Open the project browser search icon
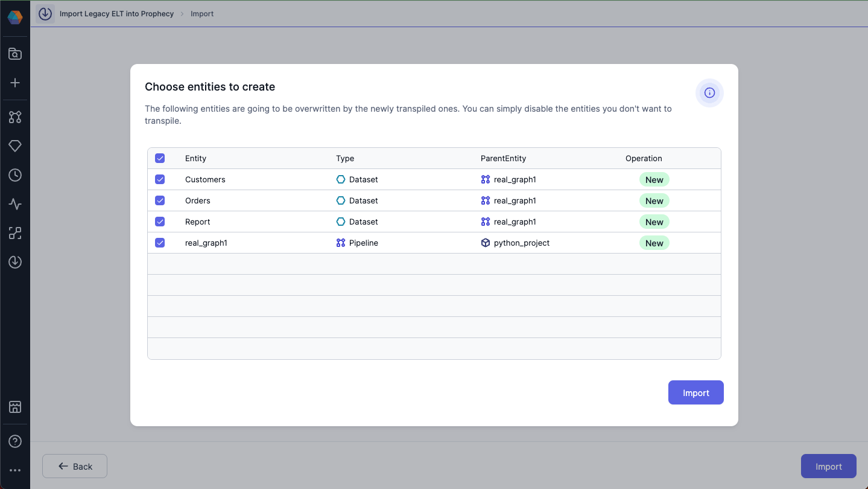The image size is (868, 489). 15,54
